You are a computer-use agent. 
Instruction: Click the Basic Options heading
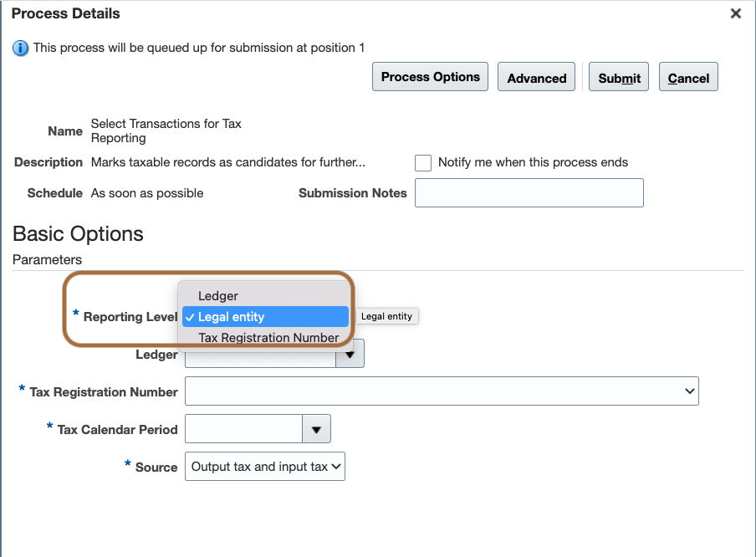coord(77,234)
